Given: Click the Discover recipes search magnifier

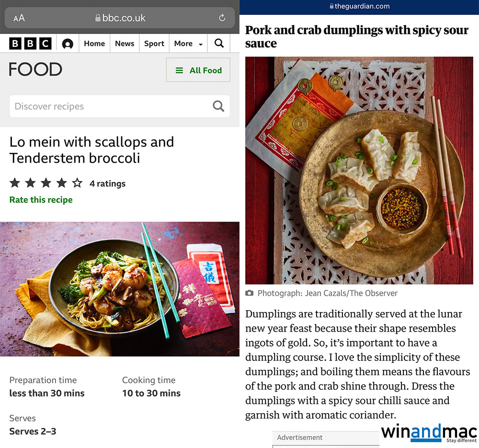Looking at the screenshot, I should (218, 106).
